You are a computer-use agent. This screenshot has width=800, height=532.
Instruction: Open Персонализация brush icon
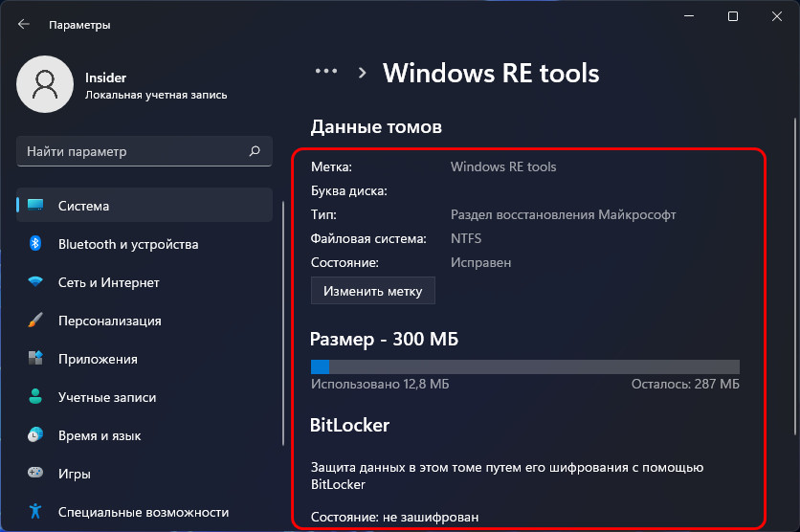(35, 321)
